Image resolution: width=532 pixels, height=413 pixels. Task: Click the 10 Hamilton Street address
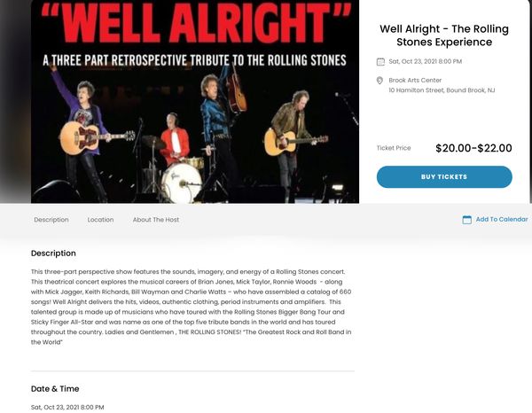click(x=442, y=90)
